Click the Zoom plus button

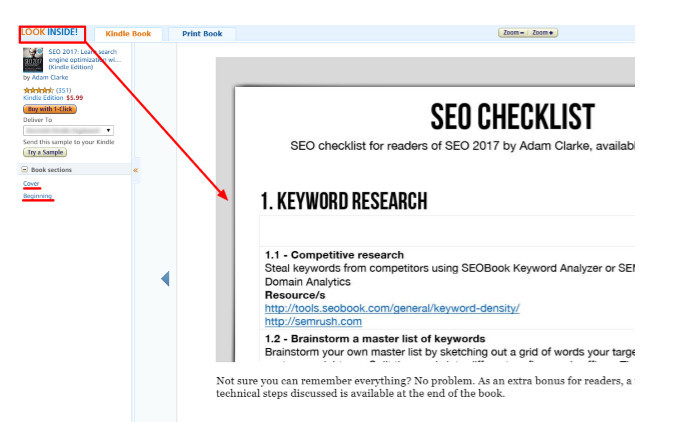pyautogui.click(x=543, y=33)
